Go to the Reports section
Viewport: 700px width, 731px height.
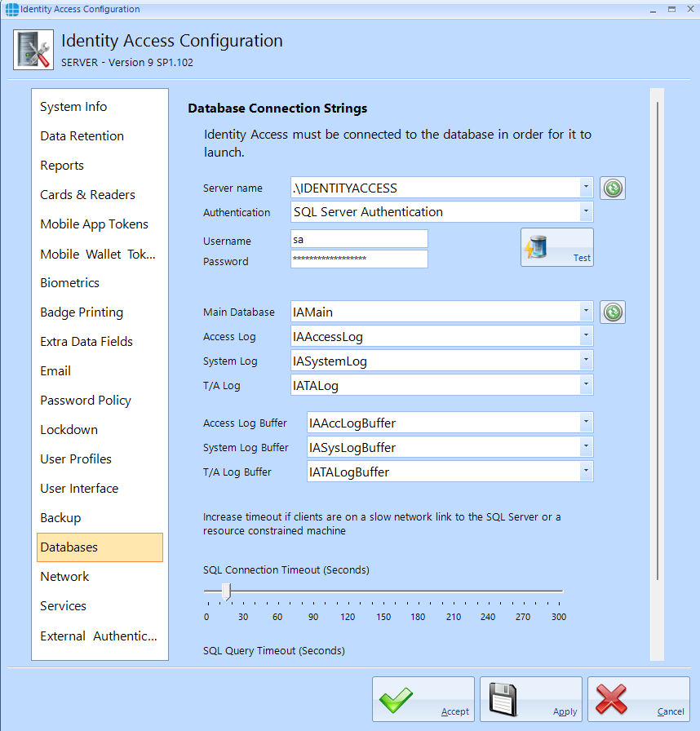[100, 166]
